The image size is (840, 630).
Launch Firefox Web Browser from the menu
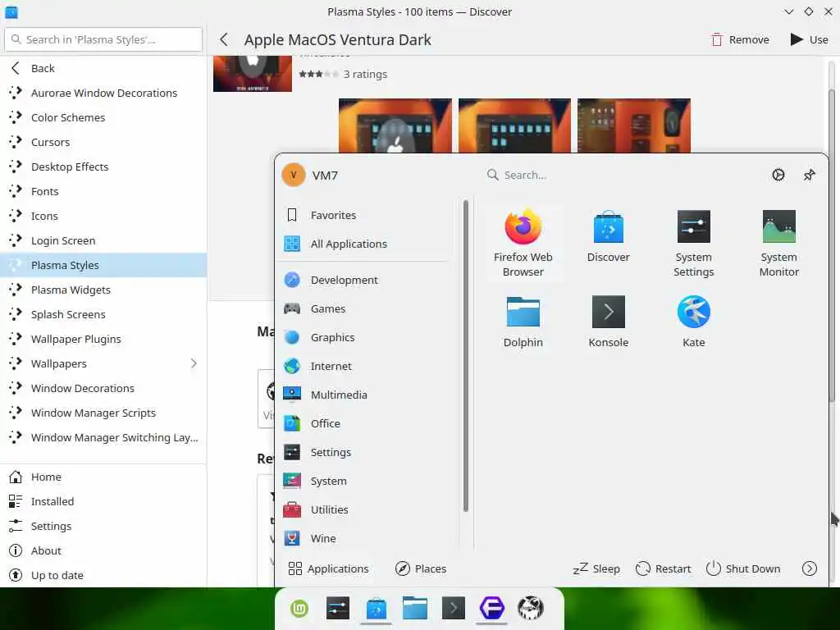pyautogui.click(x=523, y=243)
